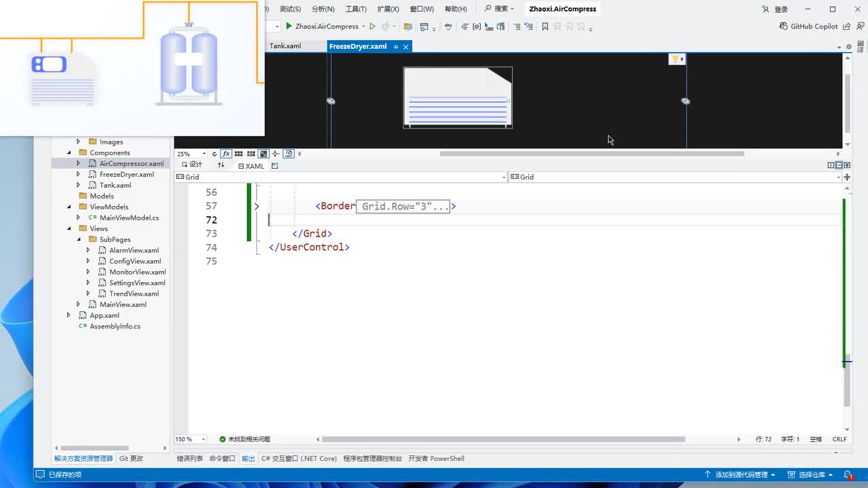The height and width of the screenshot is (488, 868).
Task: Click the 搜索 search button
Action: [499, 9]
